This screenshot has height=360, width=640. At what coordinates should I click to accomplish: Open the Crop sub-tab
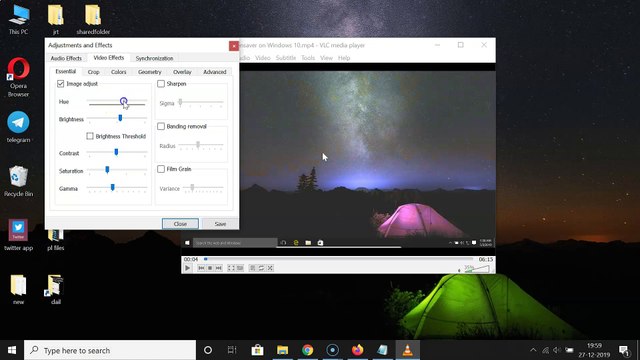[93, 72]
